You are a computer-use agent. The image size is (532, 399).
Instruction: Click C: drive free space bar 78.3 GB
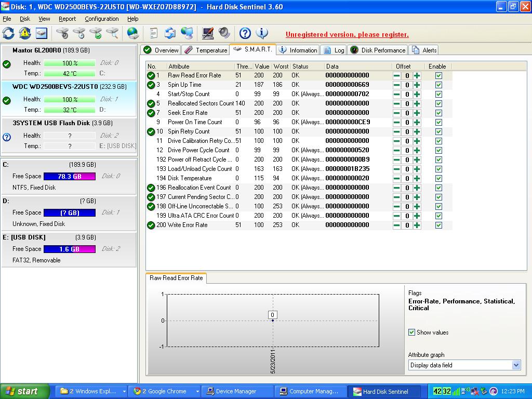pyautogui.click(x=70, y=177)
